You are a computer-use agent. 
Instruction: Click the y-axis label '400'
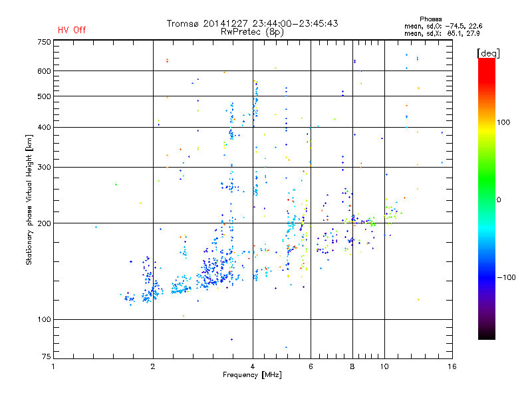pos(44,127)
